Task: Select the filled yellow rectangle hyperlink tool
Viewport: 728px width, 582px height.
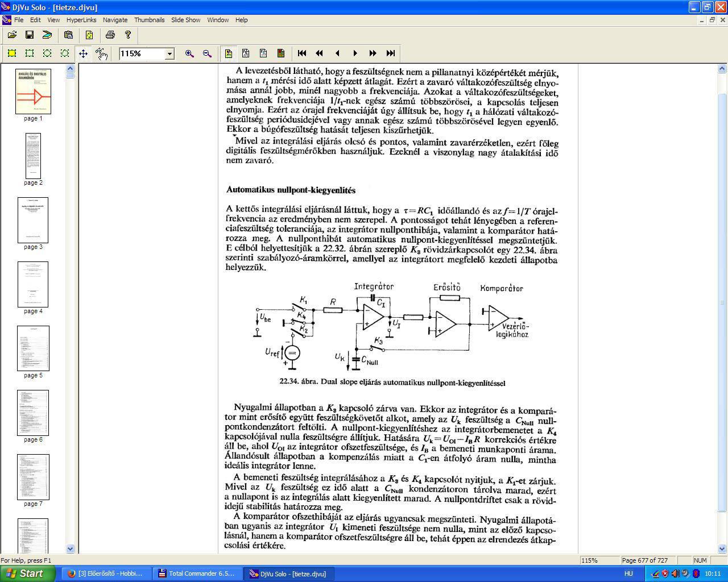Action: [12, 53]
